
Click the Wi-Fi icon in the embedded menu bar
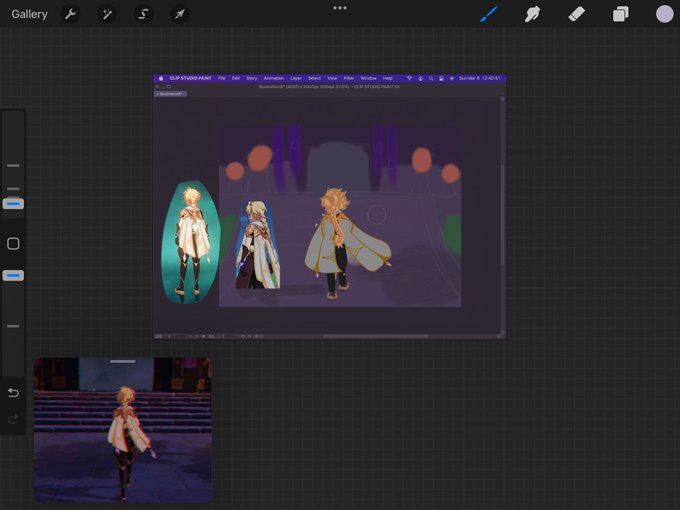click(409, 78)
